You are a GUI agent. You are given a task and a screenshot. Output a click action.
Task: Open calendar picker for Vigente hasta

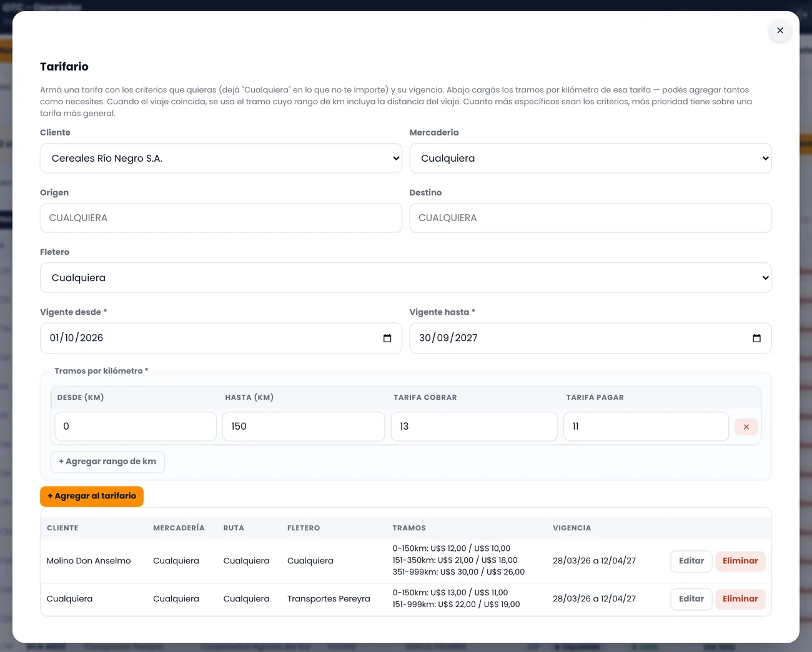pos(756,338)
